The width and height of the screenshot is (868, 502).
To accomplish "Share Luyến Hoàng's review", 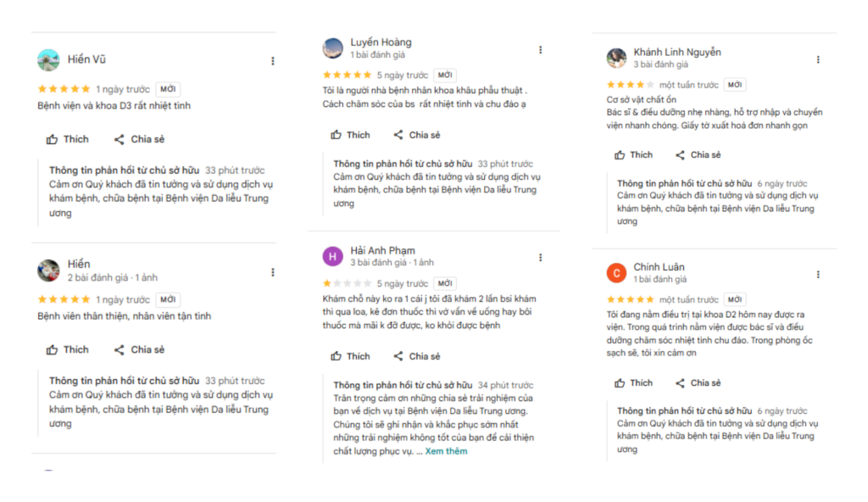I will (x=416, y=135).
